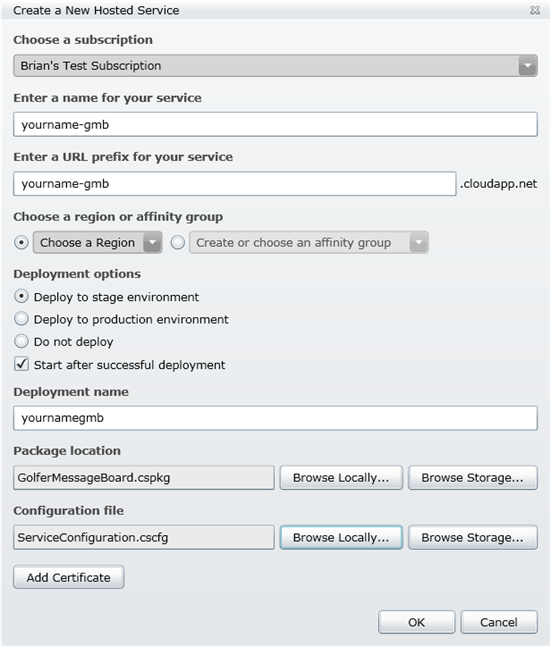Select the region radio button
This screenshot has height=646, width=550.
click(x=21, y=242)
